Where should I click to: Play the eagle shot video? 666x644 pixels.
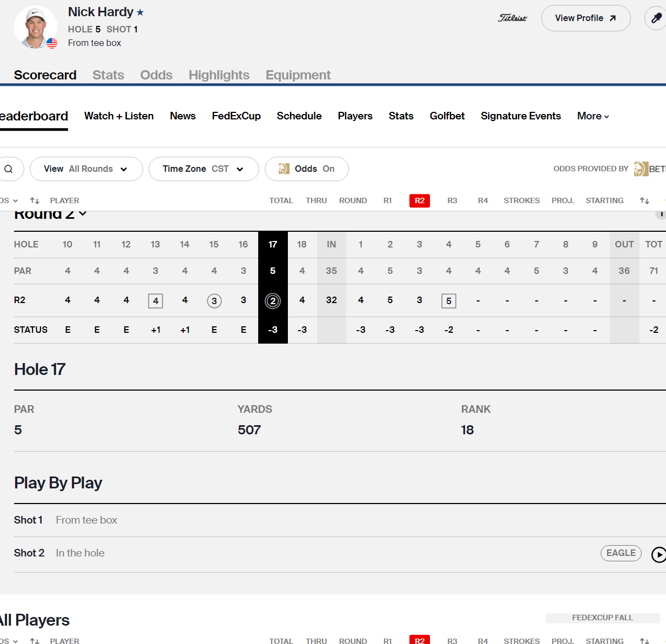tap(658, 554)
